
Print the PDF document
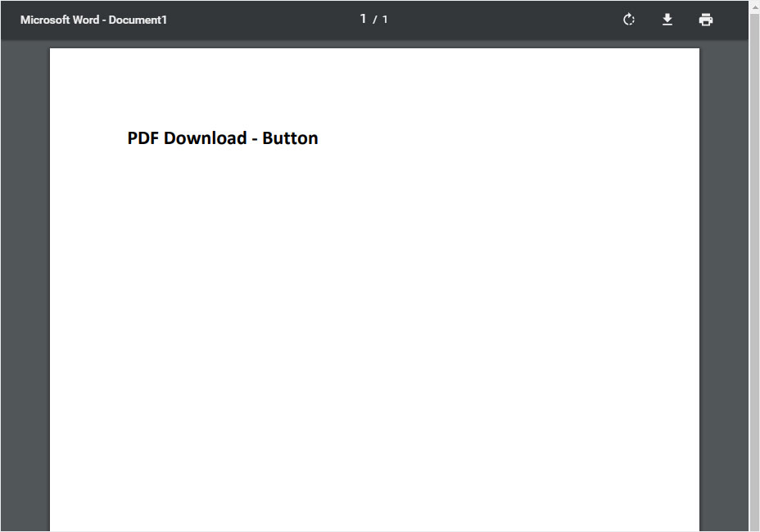[706, 20]
